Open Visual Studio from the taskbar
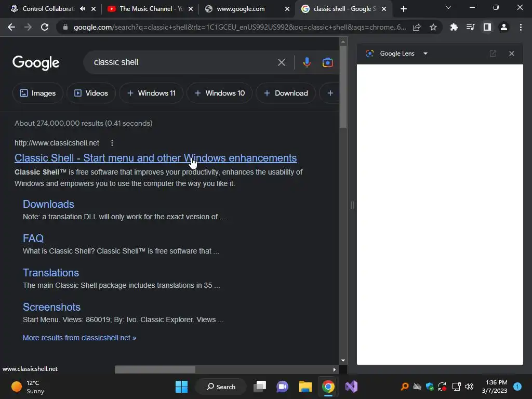 (x=351, y=387)
